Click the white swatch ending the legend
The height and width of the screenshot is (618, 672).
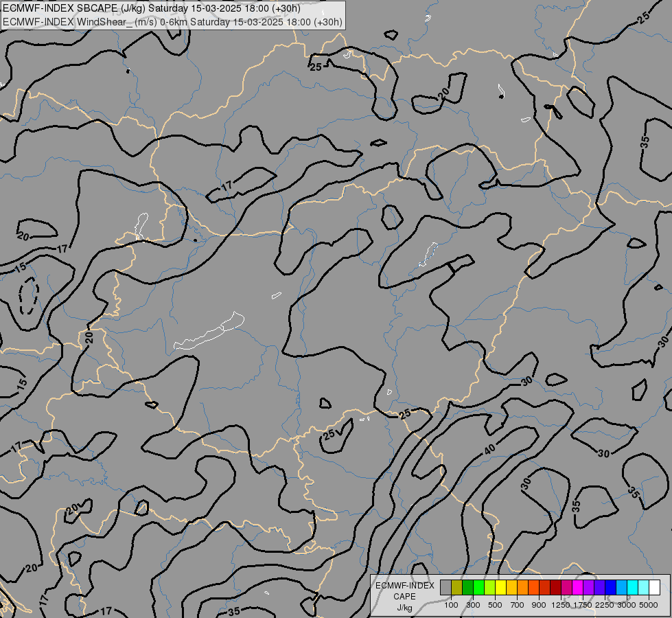coord(654,587)
